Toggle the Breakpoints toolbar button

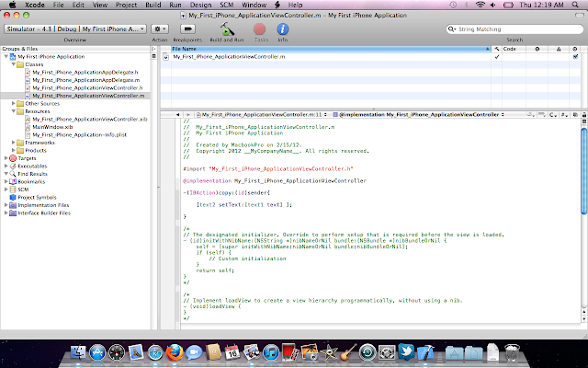187,29
